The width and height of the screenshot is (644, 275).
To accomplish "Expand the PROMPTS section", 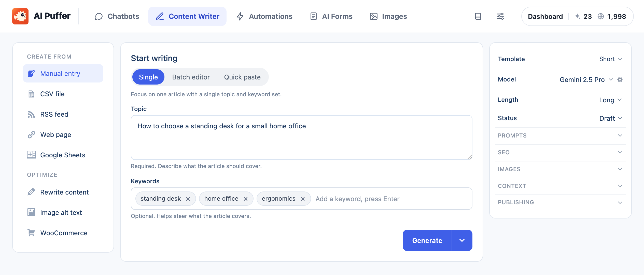I will pyautogui.click(x=560, y=135).
